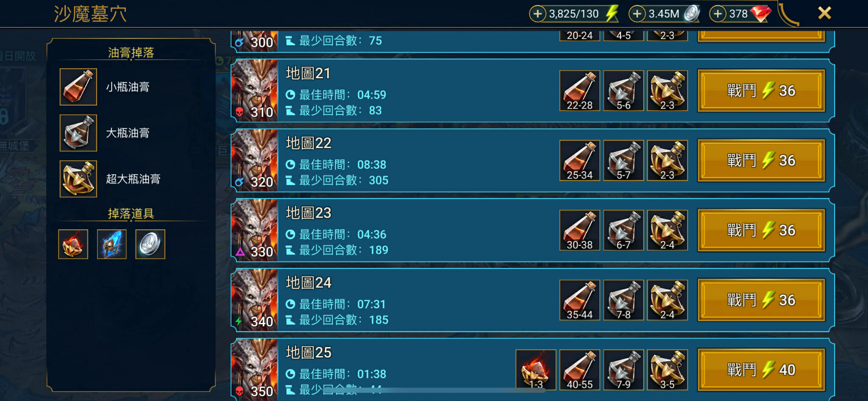
Task: Select the 大瓶油膏 potion icon in drop list
Action: (x=78, y=133)
